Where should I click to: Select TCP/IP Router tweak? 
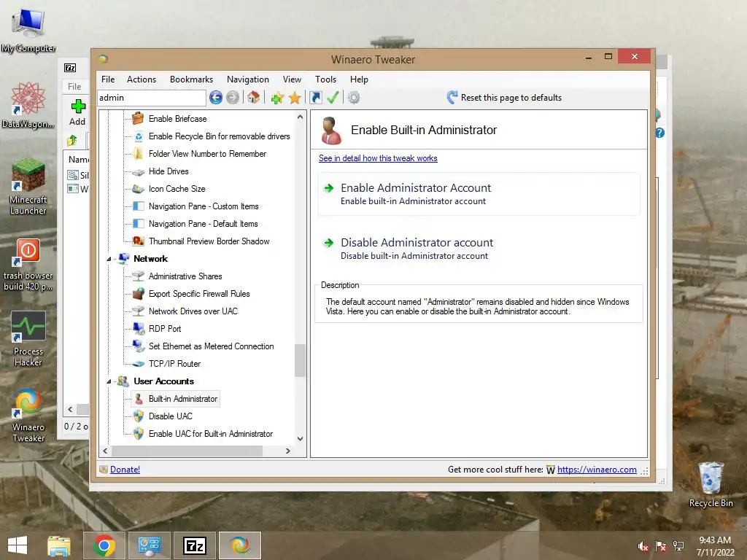tap(174, 364)
